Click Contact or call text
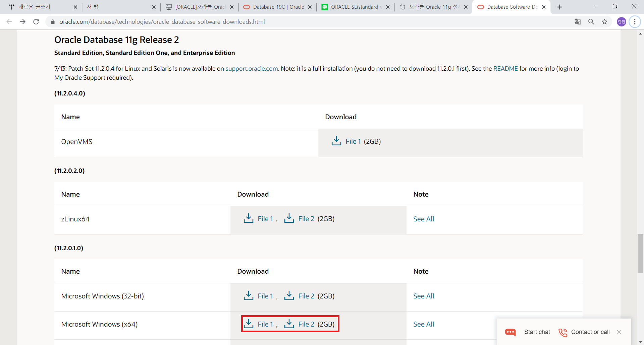This screenshot has width=644, height=345. click(590, 332)
